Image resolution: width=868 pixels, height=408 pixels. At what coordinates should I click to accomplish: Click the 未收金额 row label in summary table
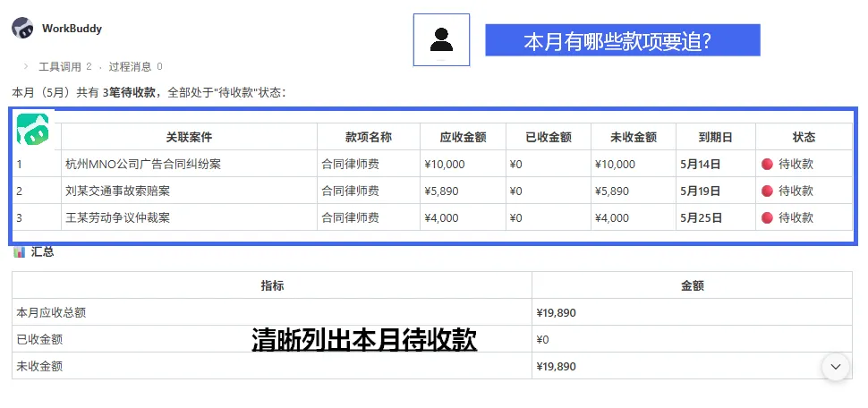(39, 367)
